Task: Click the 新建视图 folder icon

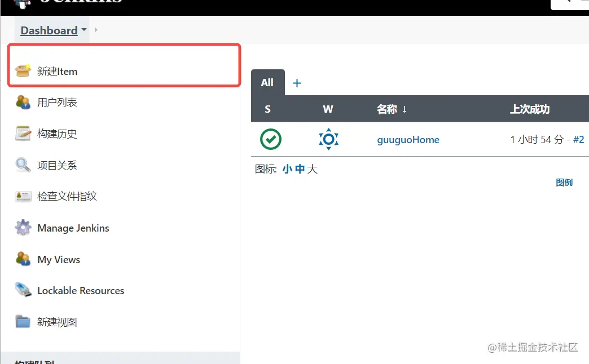Action: pos(23,321)
